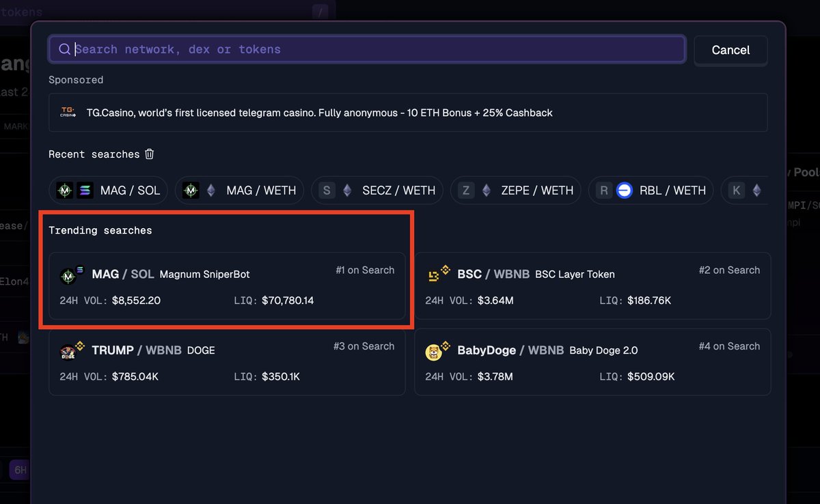
Task: Click the 6H timeframe tab behind the dialog
Action: point(20,470)
